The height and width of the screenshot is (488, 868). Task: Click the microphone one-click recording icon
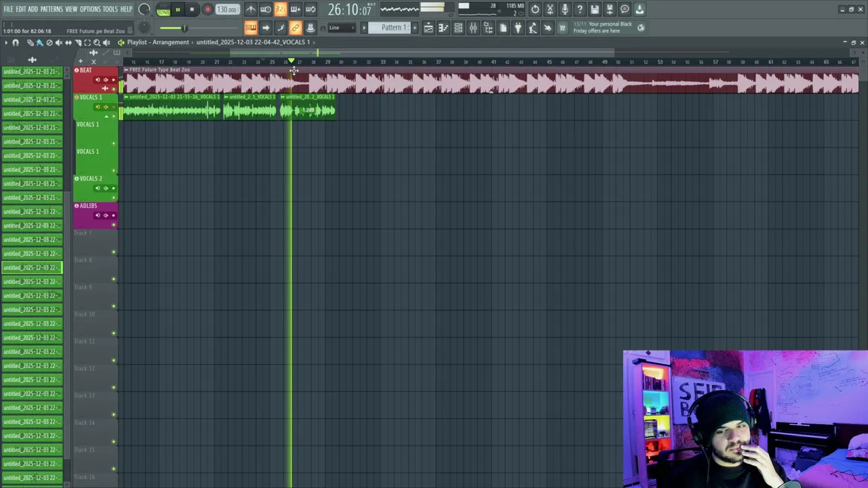click(565, 9)
